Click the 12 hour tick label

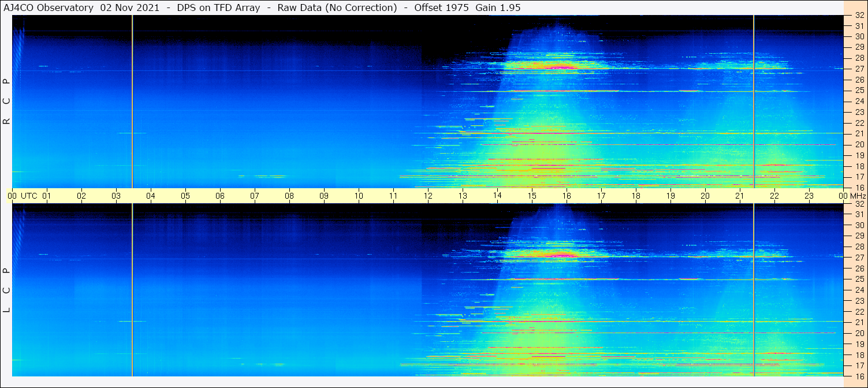[x=428, y=196]
